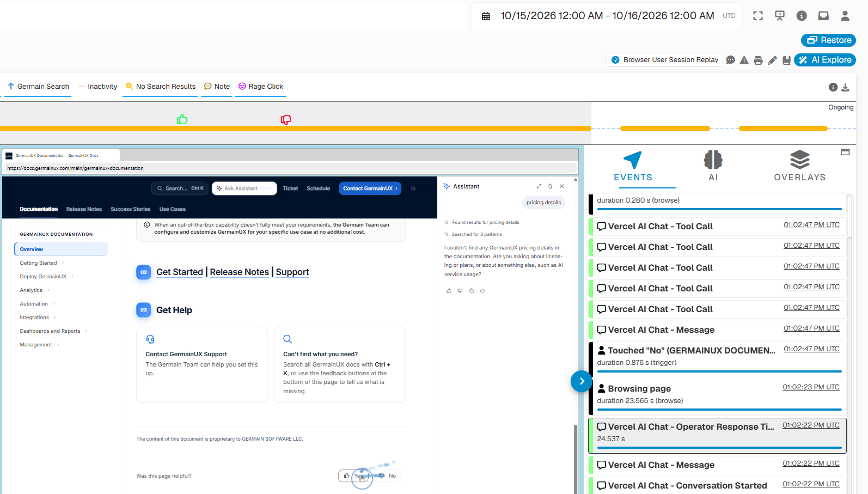Image resolution: width=868 pixels, height=494 pixels.
Task: Toggle the Inactivity legend filter
Action: pos(97,87)
